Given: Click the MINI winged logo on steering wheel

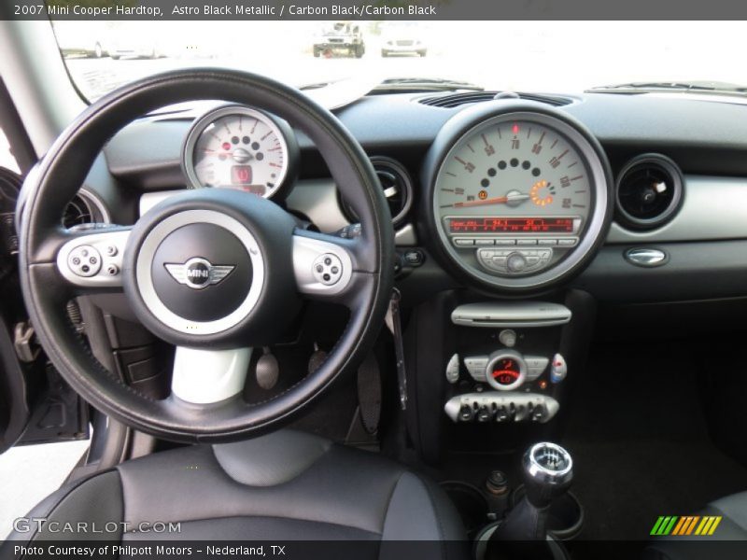Looking at the screenshot, I should pos(199,273).
